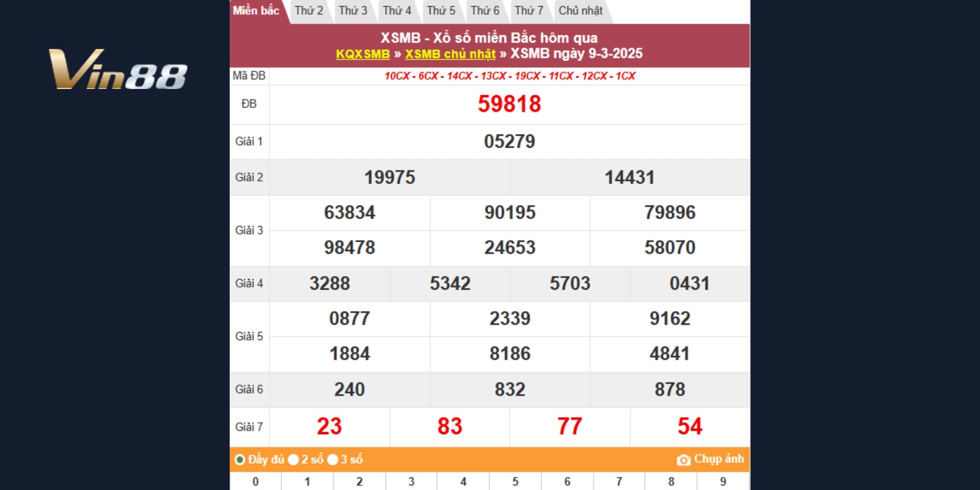Switch to the Thứ 4 tab
Image resolution: width=980 pixels, height=490 pixels.
tap(397, 11)
